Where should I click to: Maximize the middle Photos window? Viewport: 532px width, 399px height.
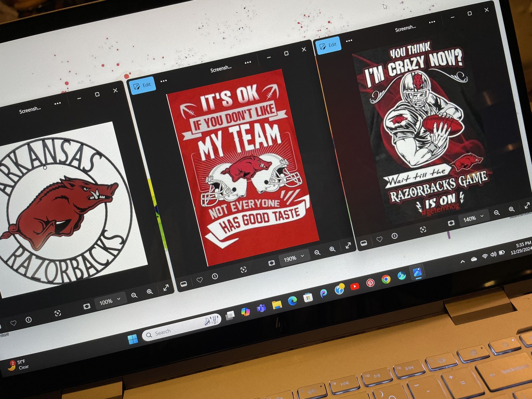click(x=286, y=53)
